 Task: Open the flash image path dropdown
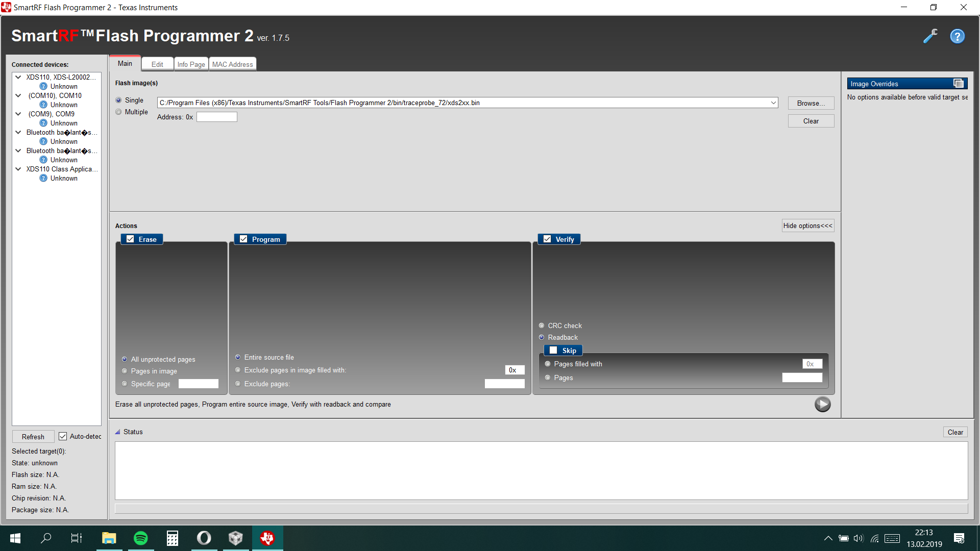(x=773, y=103)
